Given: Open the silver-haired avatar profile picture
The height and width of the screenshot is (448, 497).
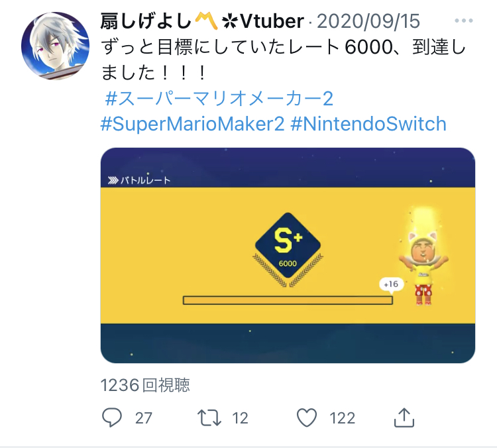Looking at the screenshot, I should [x=56, y=46].
